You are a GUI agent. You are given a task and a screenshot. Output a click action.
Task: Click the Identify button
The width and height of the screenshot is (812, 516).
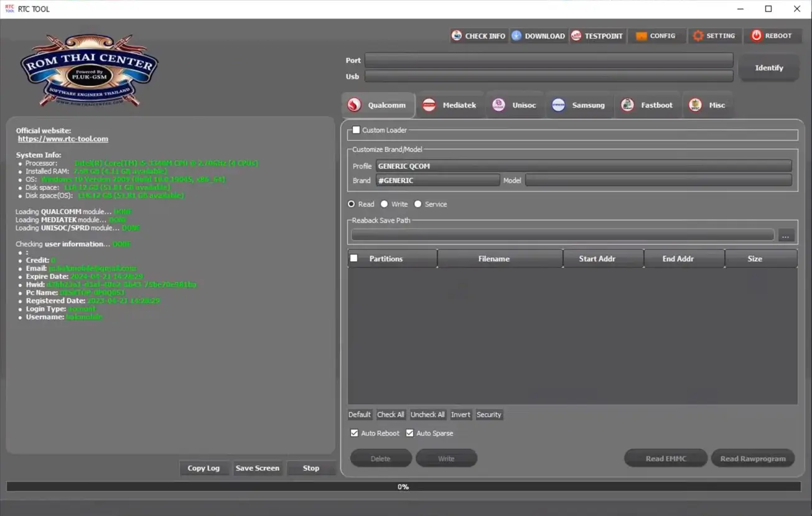[x=769, y=68]
